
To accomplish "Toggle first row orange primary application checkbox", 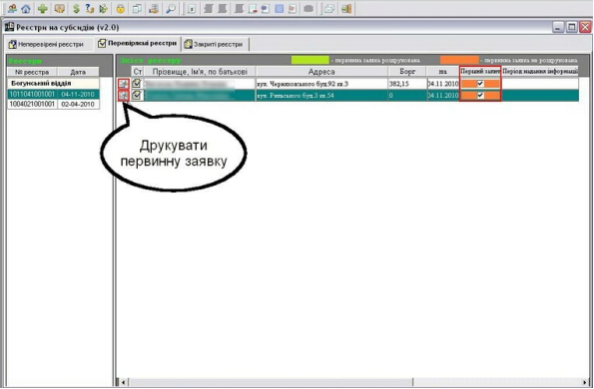I will tap(480, 83).
